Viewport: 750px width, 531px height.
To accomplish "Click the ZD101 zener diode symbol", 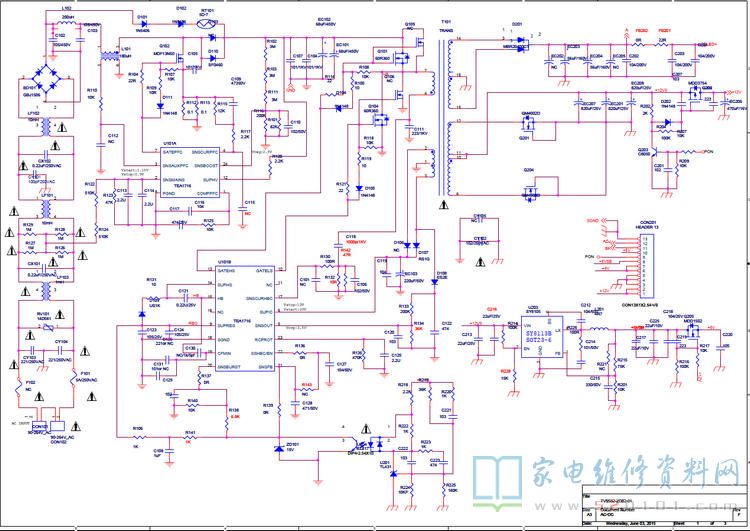I will click(279, 450).
